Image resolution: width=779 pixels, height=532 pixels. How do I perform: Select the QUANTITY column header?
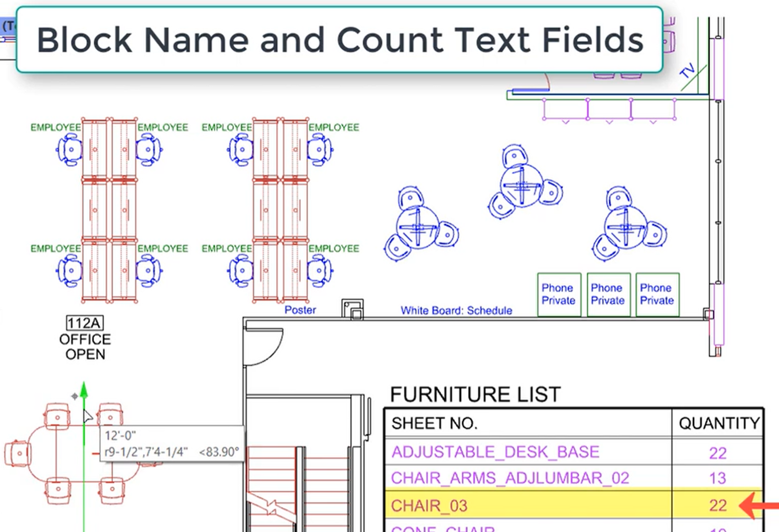tap(718, 423)
